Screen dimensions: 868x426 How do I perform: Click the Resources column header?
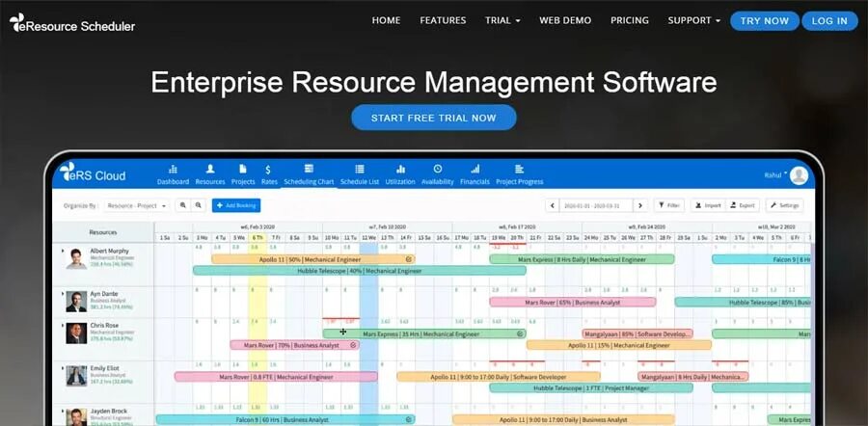pyautogui.click(x=103, y=232)
